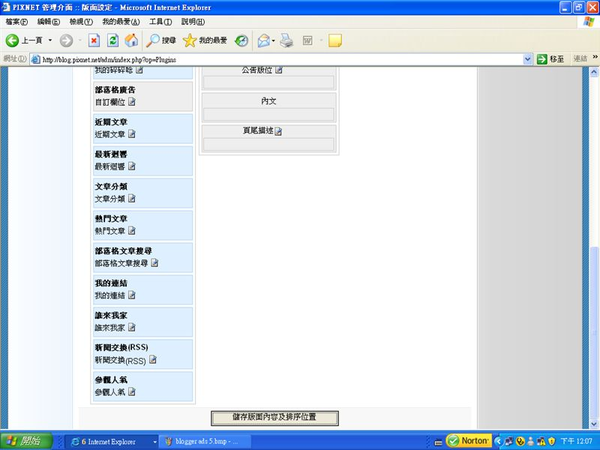Click the 儲存版面內容及排序位置 save button

[275, 418]
